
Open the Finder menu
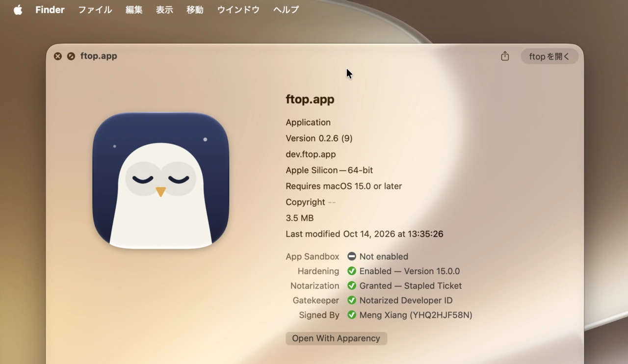pos(50,10)
